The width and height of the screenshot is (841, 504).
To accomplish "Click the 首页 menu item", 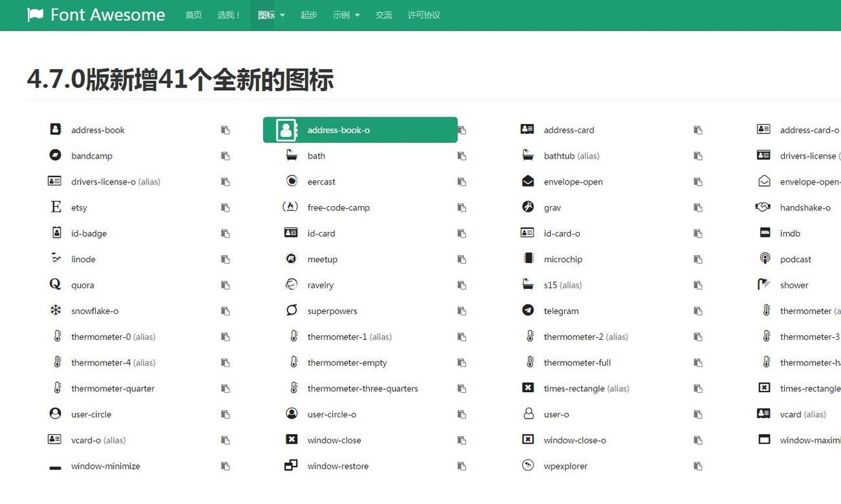I will click(x=193, y=14).
